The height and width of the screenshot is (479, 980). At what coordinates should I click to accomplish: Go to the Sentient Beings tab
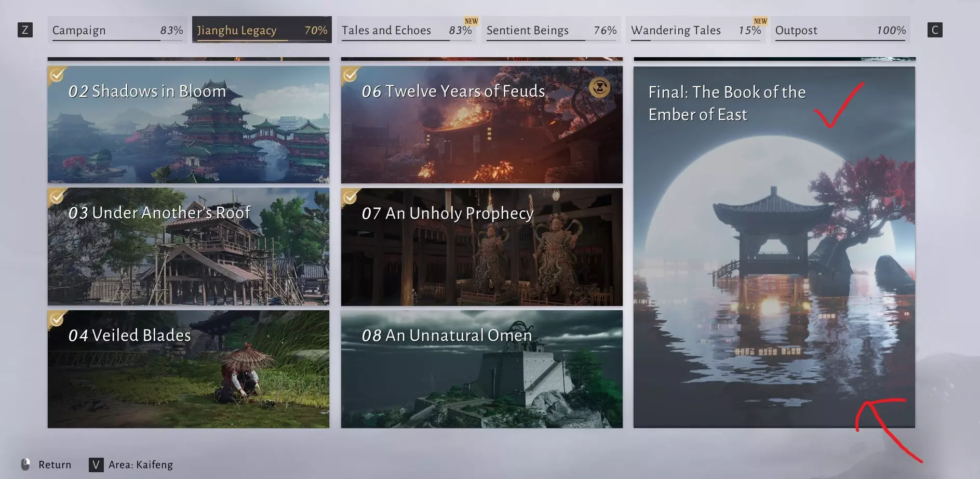[x=551, y=30]
